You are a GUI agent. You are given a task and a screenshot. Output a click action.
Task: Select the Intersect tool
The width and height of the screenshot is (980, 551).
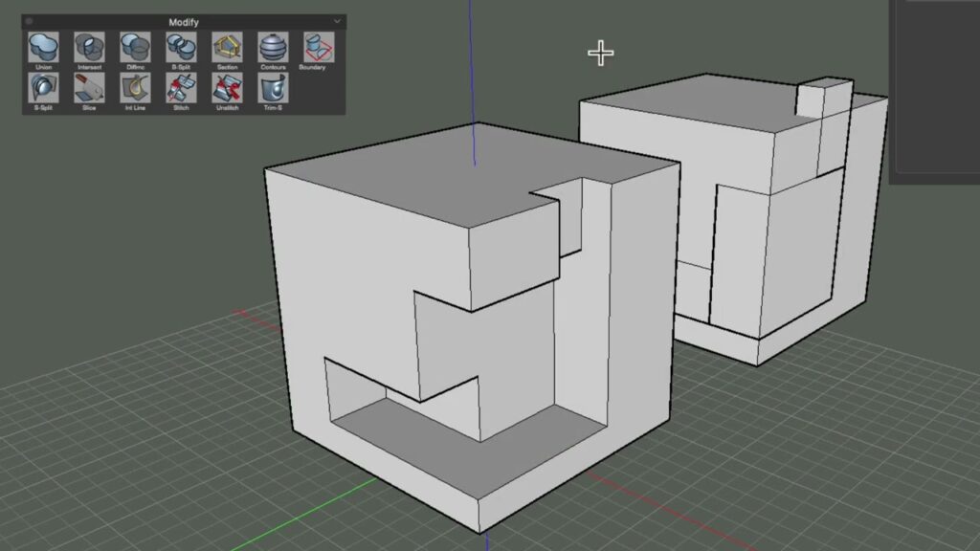point(88,48)
